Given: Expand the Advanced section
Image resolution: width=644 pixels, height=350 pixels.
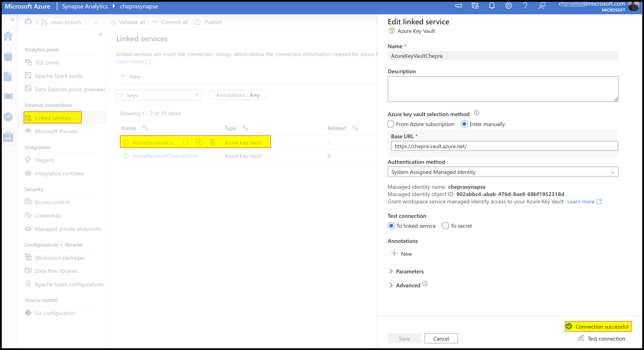Looking at the screenshot, I should [405, 285].
